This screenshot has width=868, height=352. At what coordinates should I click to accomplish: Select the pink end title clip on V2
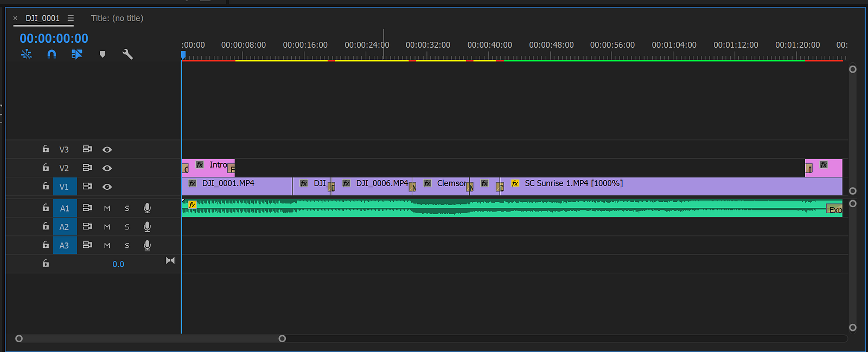coord(824,168)
